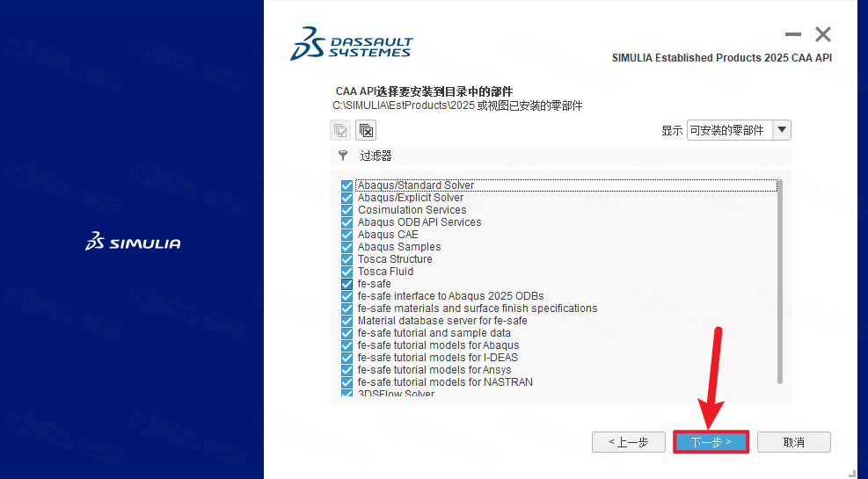Uncheck Tosca Fluid checkbox
Screen dimensions: 868x479
coord(347,272)
